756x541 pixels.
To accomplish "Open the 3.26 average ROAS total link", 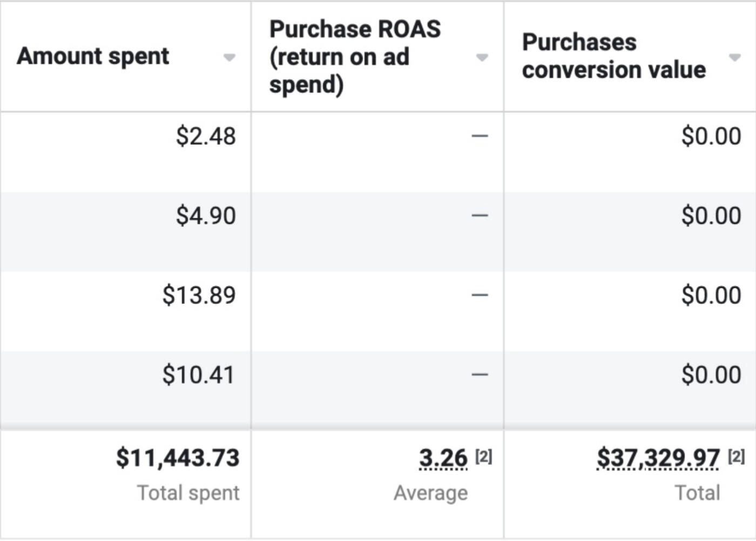I will click(443, 458).
